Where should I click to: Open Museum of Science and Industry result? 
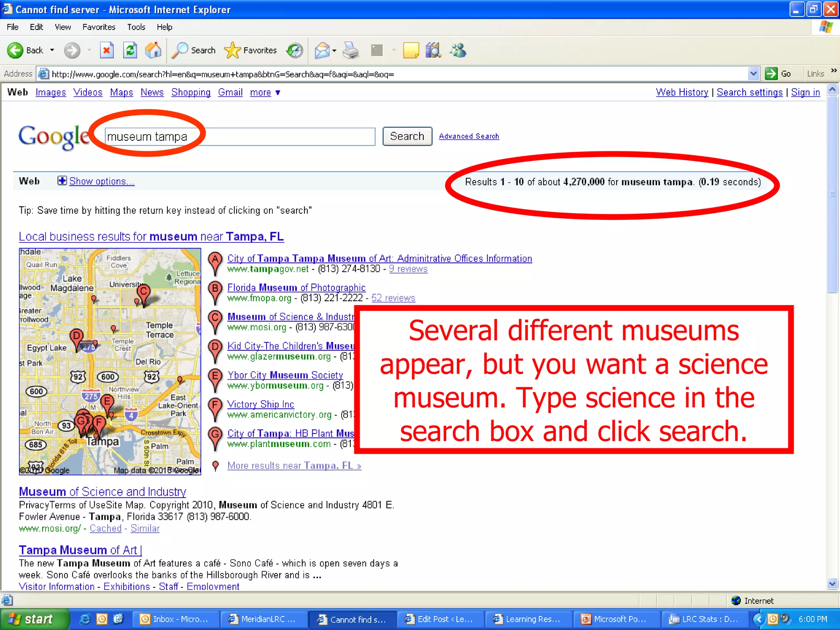point(103,491)
